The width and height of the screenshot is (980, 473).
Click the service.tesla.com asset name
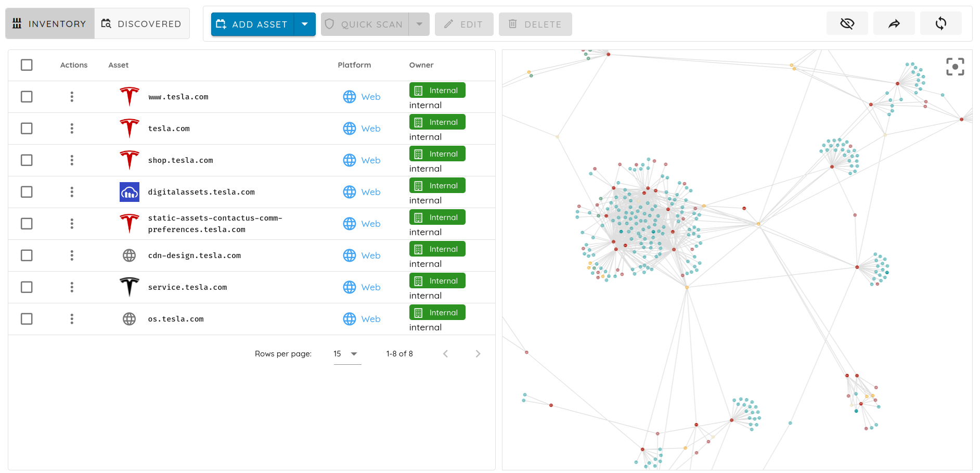click(187, 287)
